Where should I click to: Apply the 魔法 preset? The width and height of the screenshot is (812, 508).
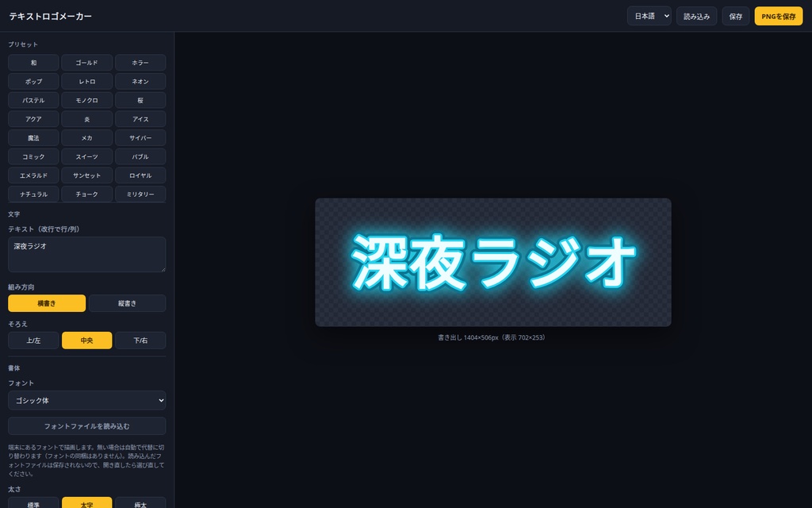pos(33,138)
